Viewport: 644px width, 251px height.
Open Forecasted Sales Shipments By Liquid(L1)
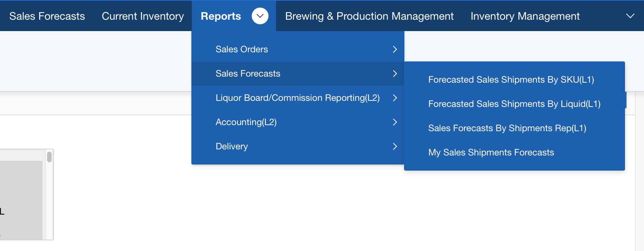[x=514, y=104]
